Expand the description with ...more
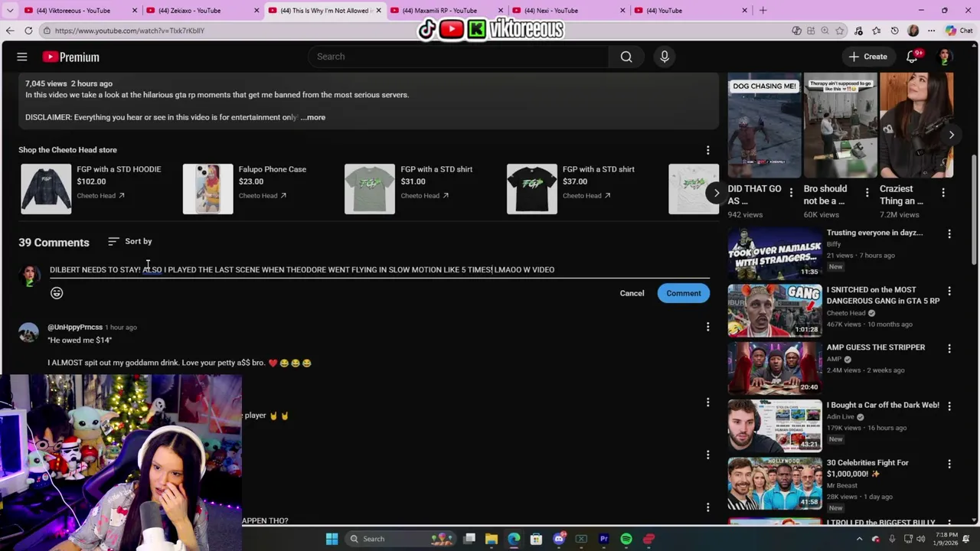 pyautogui.click(x=313, y=117)
